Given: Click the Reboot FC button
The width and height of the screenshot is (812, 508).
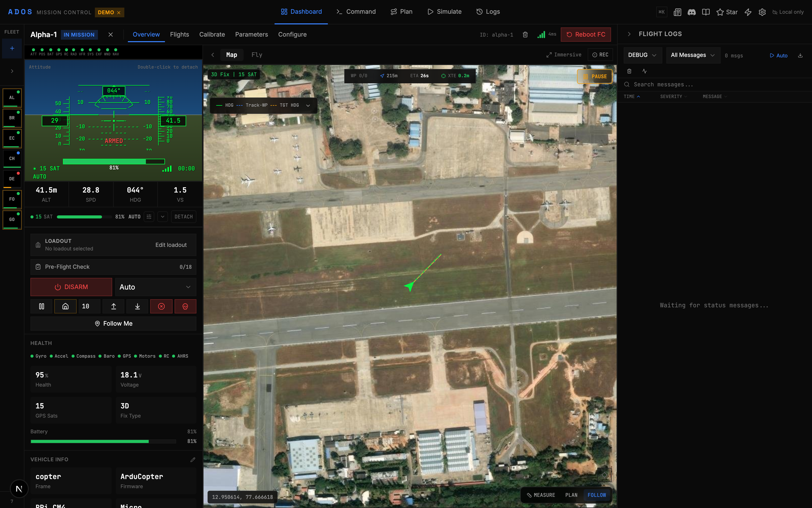Looking at the screenshot, I should 586,34.
